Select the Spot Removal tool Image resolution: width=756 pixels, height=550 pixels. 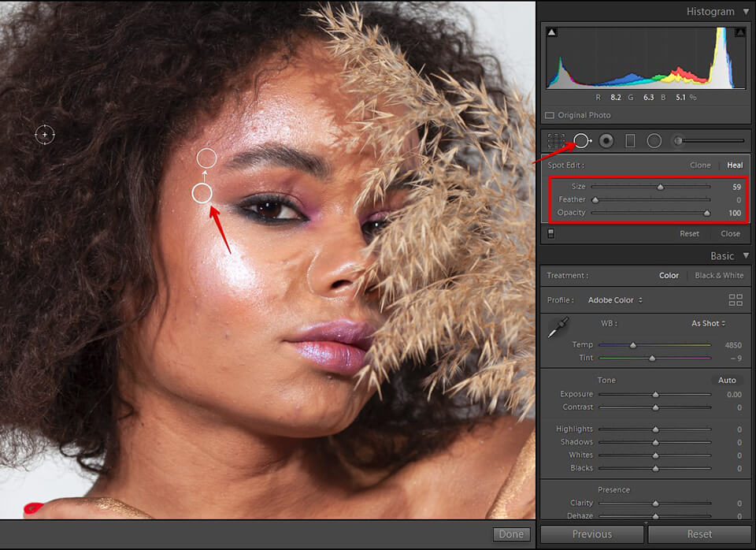582,141
